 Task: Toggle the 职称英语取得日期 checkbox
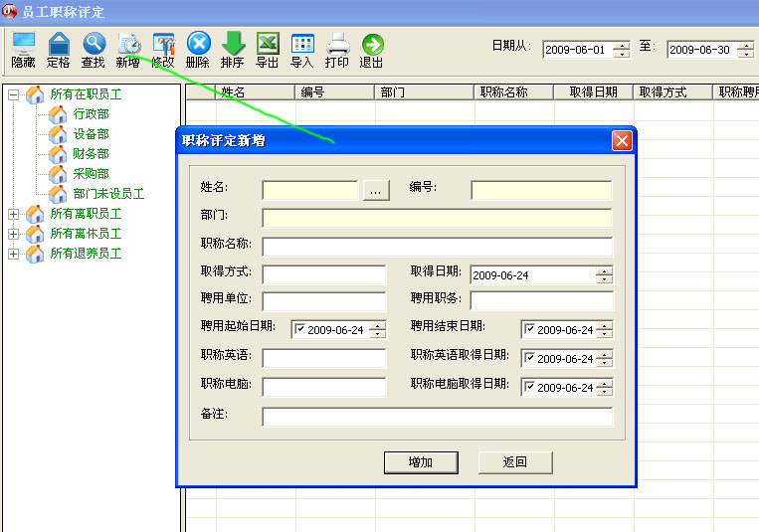click(x=530, y=358)
